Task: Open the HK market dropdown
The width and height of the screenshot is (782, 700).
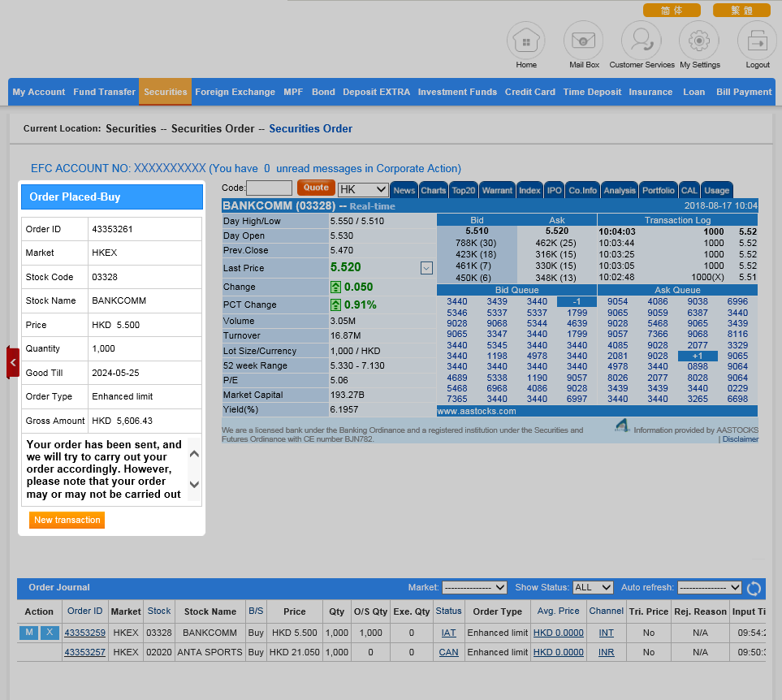Action: coord(362,189)
